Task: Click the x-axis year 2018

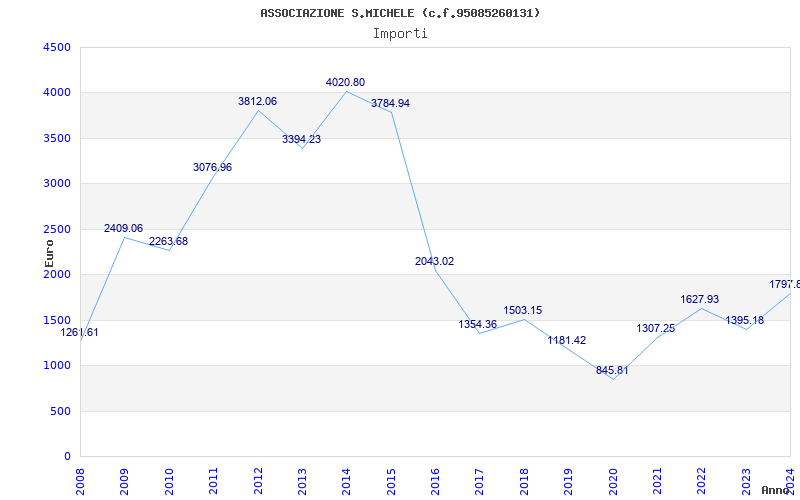Action: 524,481
